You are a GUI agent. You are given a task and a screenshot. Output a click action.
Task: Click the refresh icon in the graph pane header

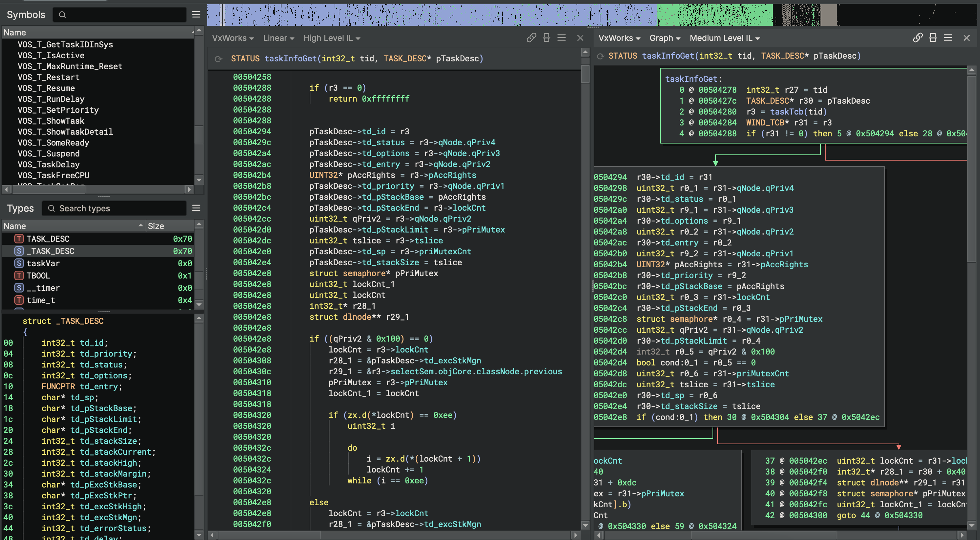pos(600,56)
